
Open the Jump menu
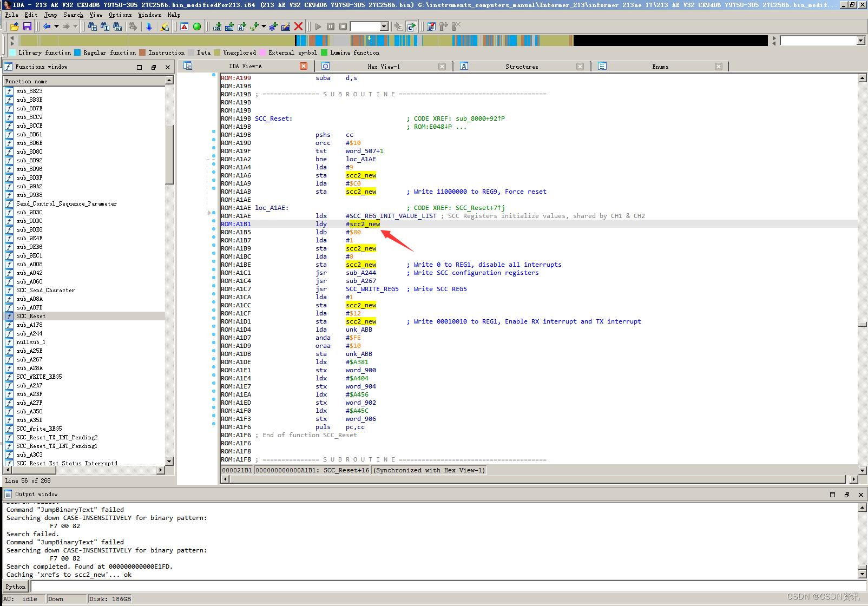(50, 15)
